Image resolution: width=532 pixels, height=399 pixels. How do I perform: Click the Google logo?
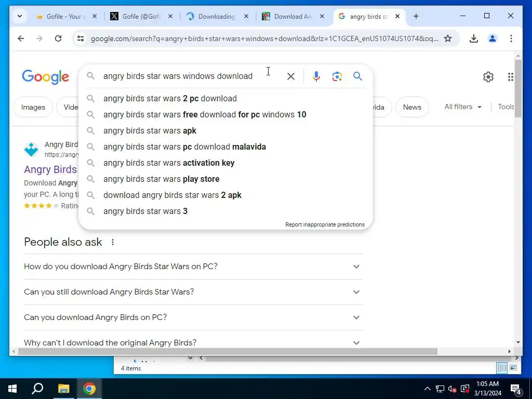(x=46, y=77)
